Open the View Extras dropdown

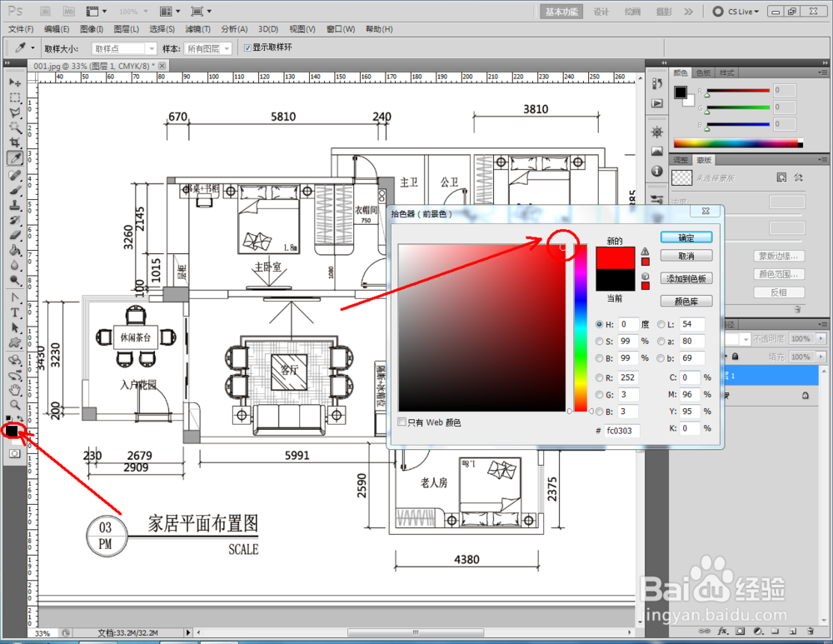click(96, 11)
